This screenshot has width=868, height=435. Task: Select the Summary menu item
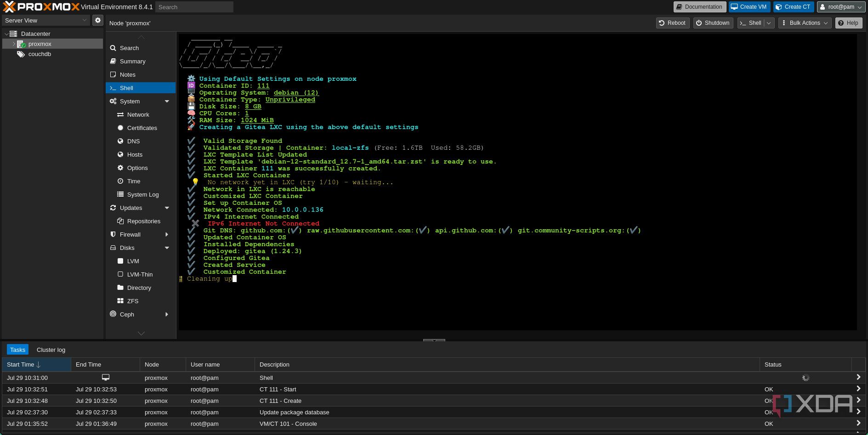(132, 62)
